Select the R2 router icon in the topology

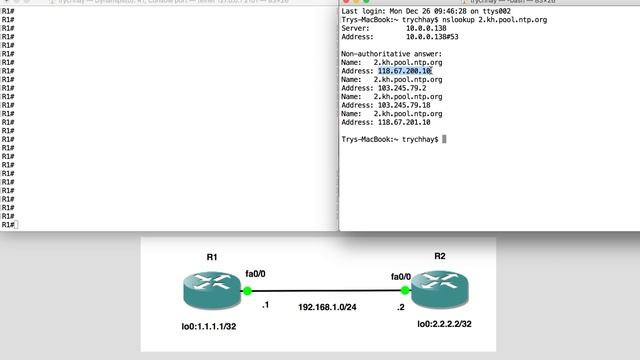(x=440, y=289)
